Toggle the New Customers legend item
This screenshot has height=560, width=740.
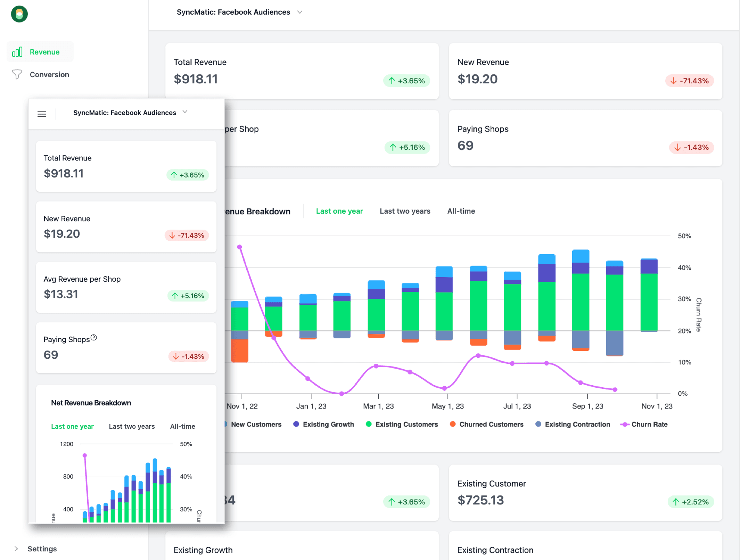tap(254, 424)
